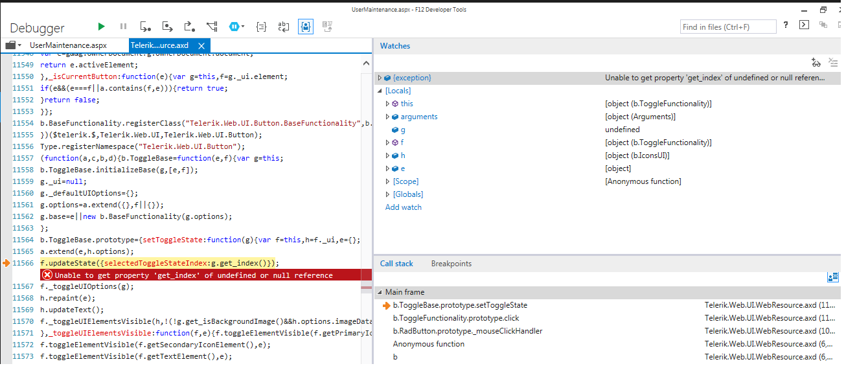
Task: Expand the {exception} watch entry
Action: [380, 78]
